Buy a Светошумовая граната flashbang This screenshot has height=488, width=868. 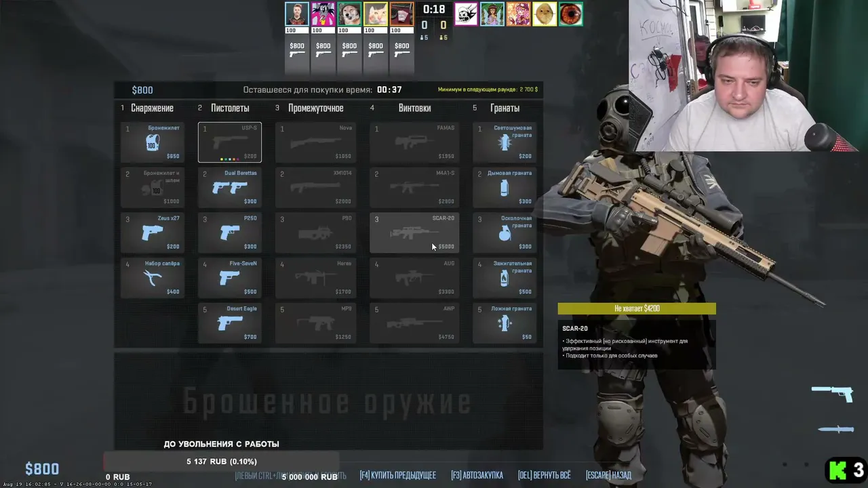click(x=505, y=142)
